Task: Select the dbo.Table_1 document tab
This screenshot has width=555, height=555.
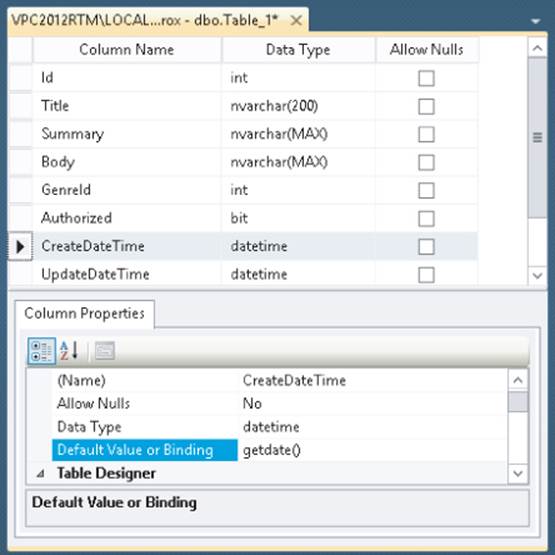Action: pos(145,21)
